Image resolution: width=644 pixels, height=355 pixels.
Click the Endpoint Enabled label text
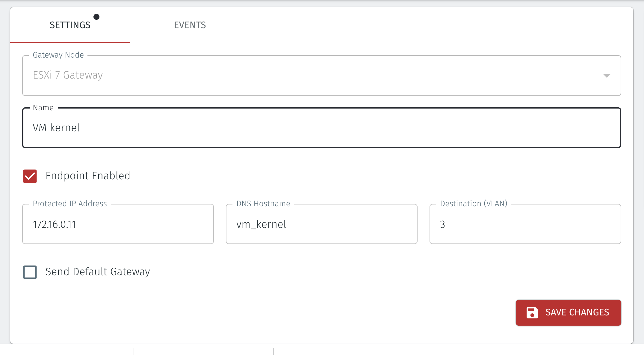[88, 176]
